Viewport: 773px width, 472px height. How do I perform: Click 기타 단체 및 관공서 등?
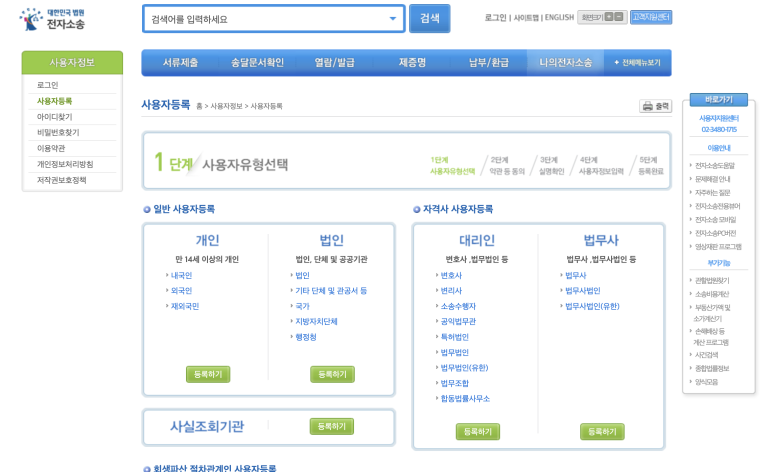[331, 290]
